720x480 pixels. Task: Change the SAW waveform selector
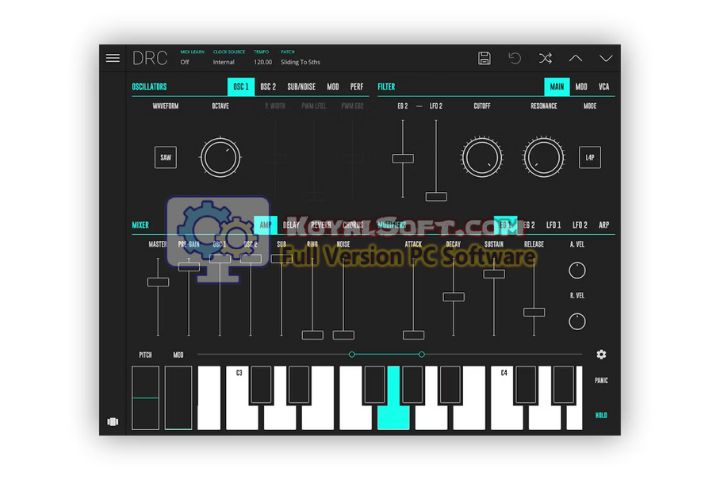click(165, 157)
